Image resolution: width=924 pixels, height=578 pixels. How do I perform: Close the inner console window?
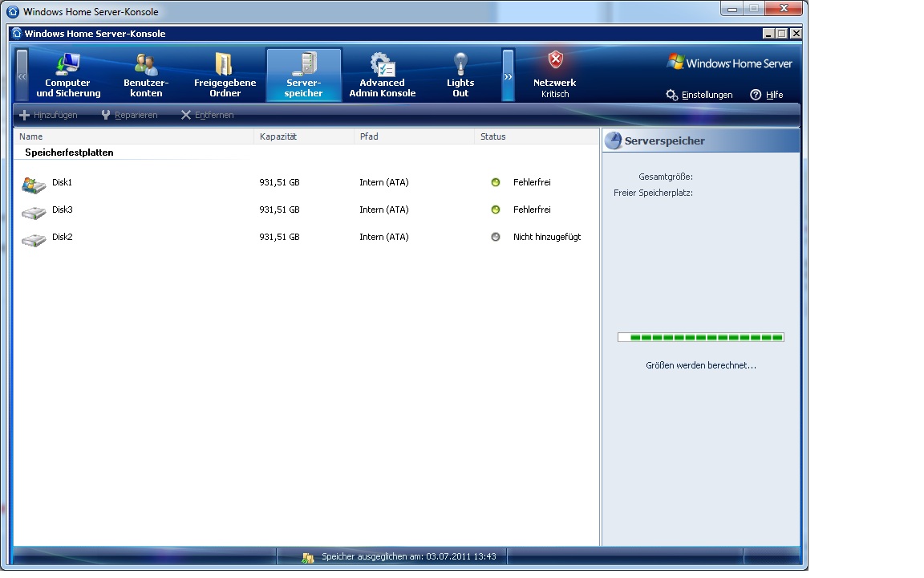click(x=796, y=34)
